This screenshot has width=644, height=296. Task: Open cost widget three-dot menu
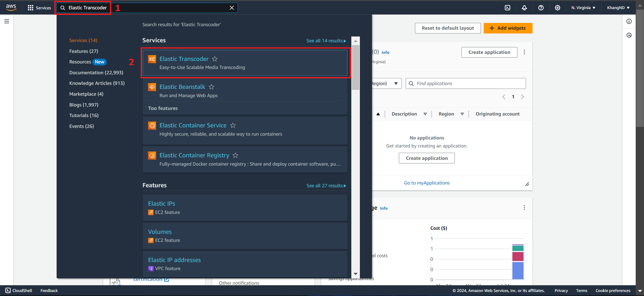coord(524,208)
